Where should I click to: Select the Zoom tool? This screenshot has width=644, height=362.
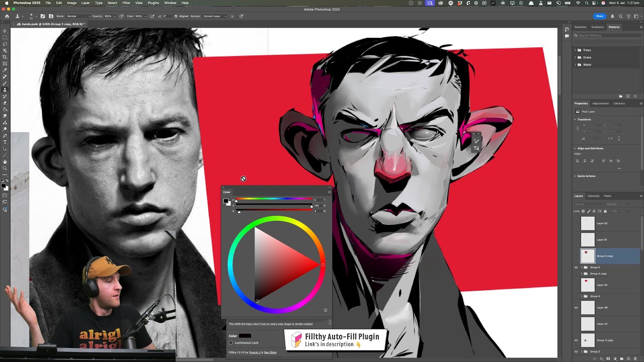pos(5,168)
